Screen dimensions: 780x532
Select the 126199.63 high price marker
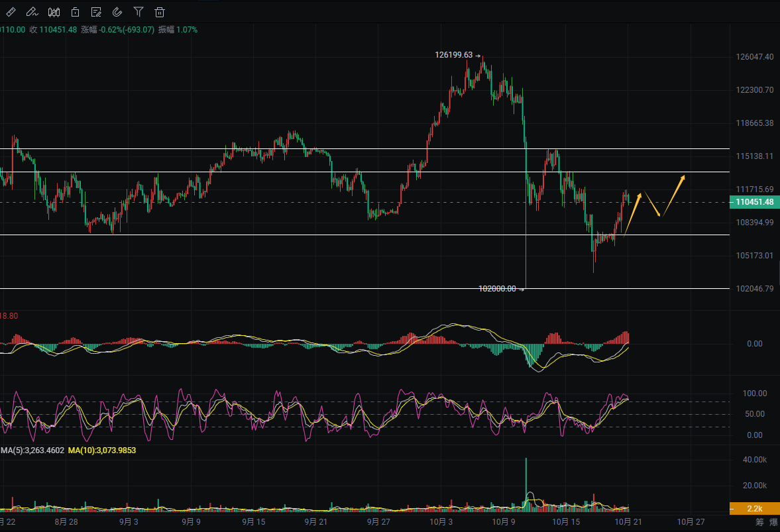454,55
